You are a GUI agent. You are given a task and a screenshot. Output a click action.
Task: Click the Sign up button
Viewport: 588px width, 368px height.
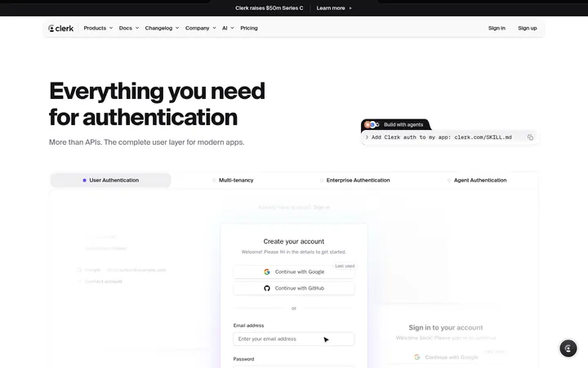(x=528, y=28)
